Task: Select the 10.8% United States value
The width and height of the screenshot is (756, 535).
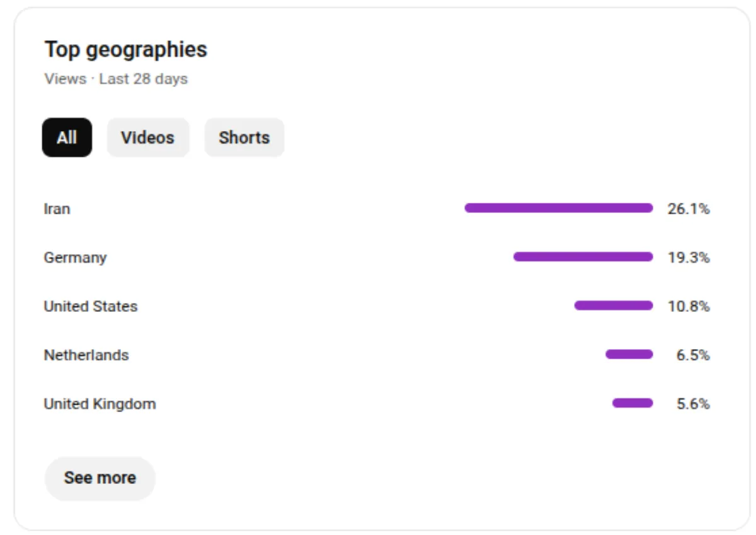Action: (688, 306)
